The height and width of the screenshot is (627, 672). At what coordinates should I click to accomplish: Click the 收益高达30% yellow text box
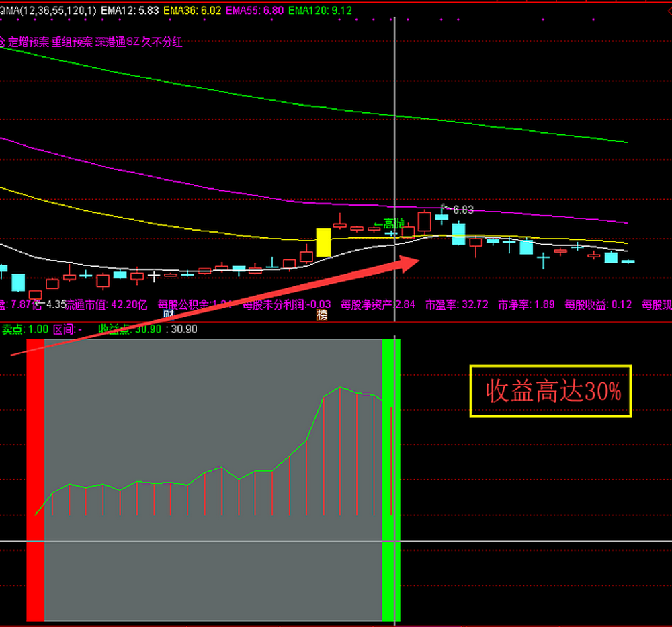tap(550, 391)
